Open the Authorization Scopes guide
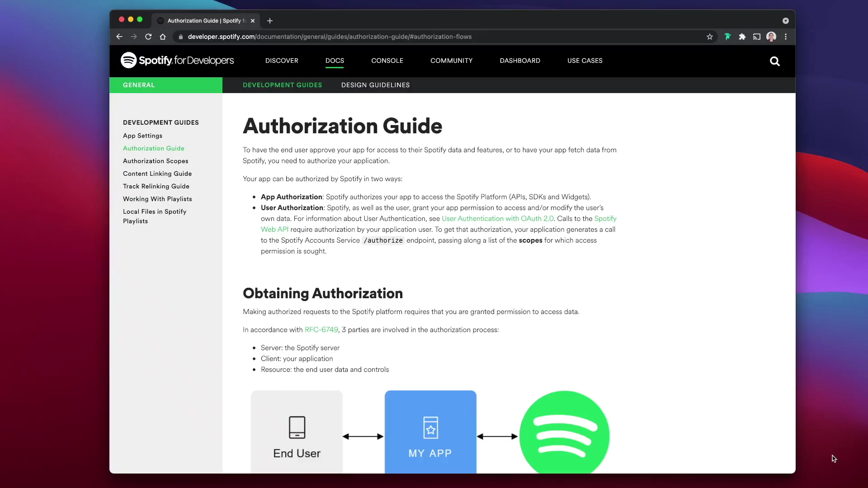The image size is (868, 488). pyautogui.click(x=156, y=160)
